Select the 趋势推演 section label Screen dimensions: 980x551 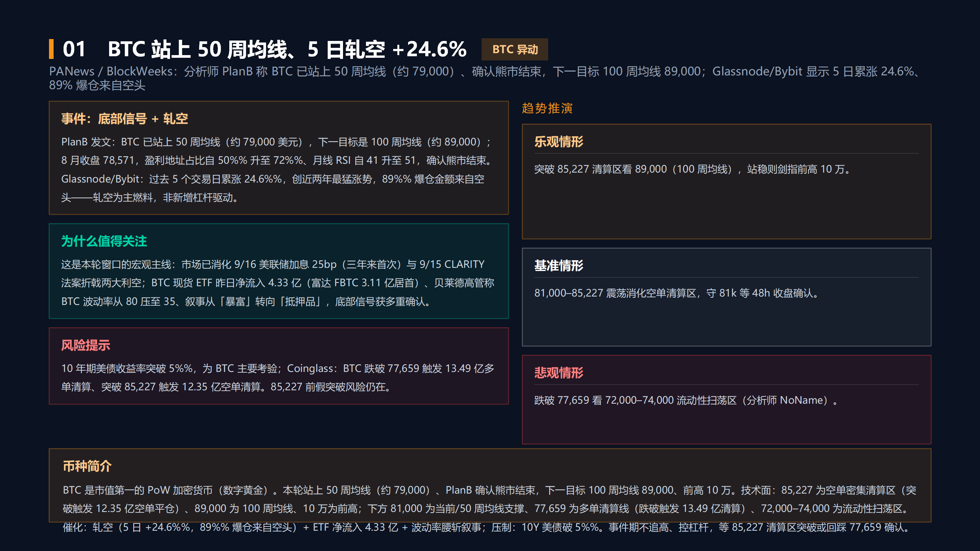click(x=547, y=108)
